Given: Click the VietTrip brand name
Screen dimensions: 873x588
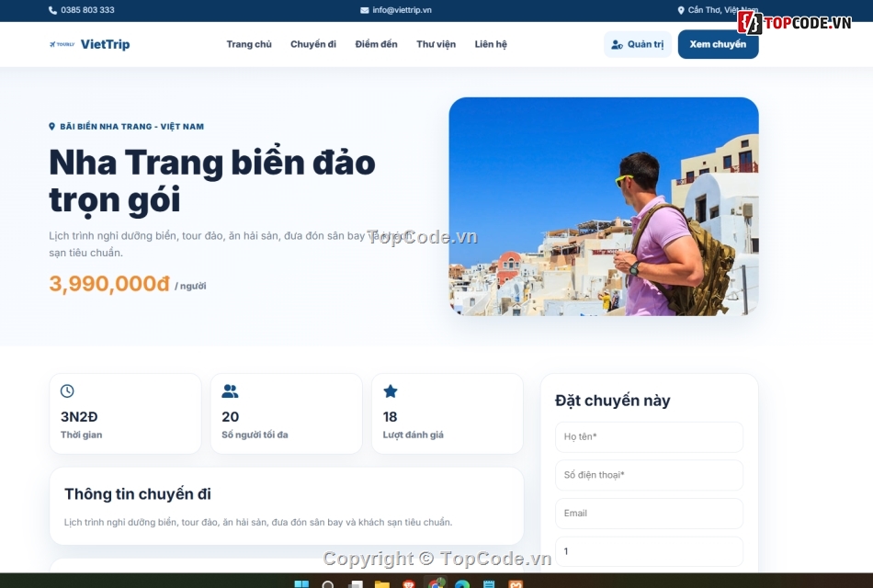Looking at the screenshot, I should 106,44.
